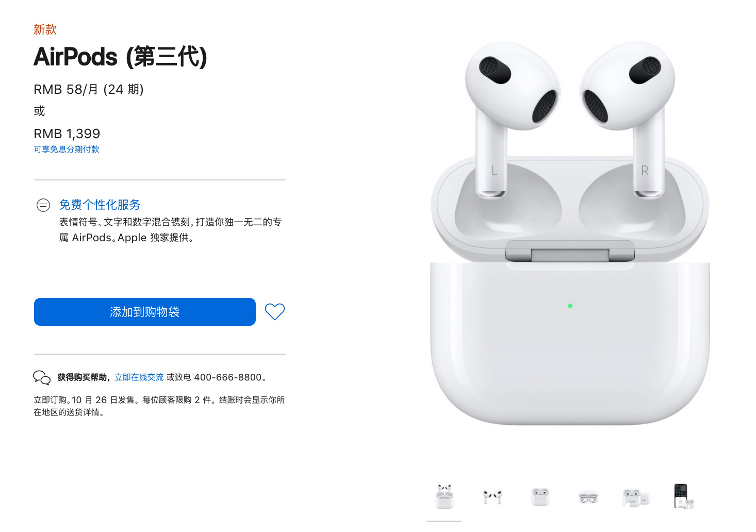Start online chat via 立即在线交流

(139, 377)
